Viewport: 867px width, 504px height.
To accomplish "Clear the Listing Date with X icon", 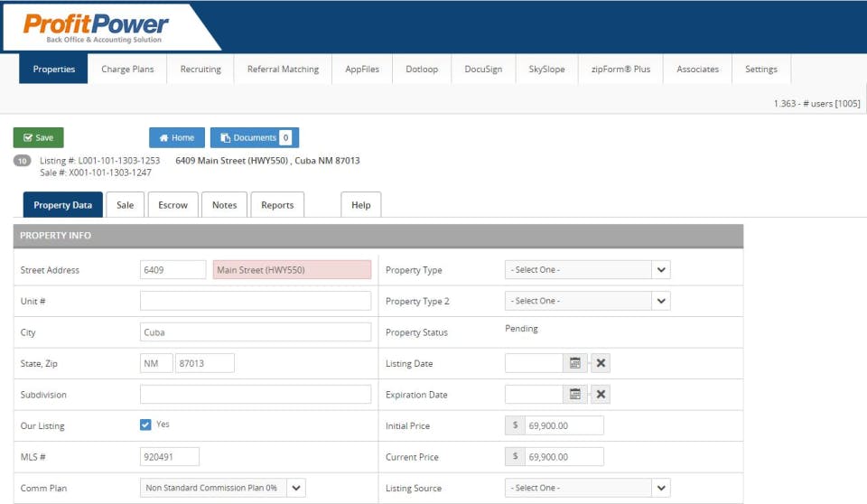I will (601, 363).
